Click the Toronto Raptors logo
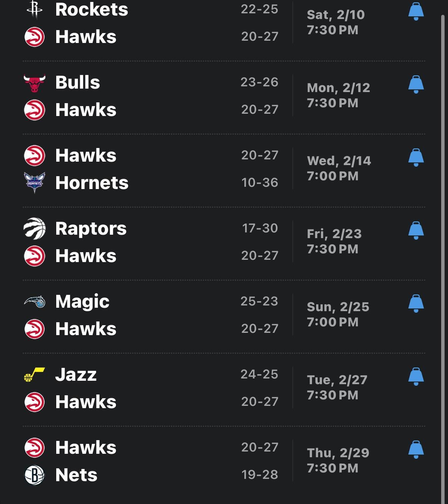This screenshot has width=448, height=504. (35, 229)
